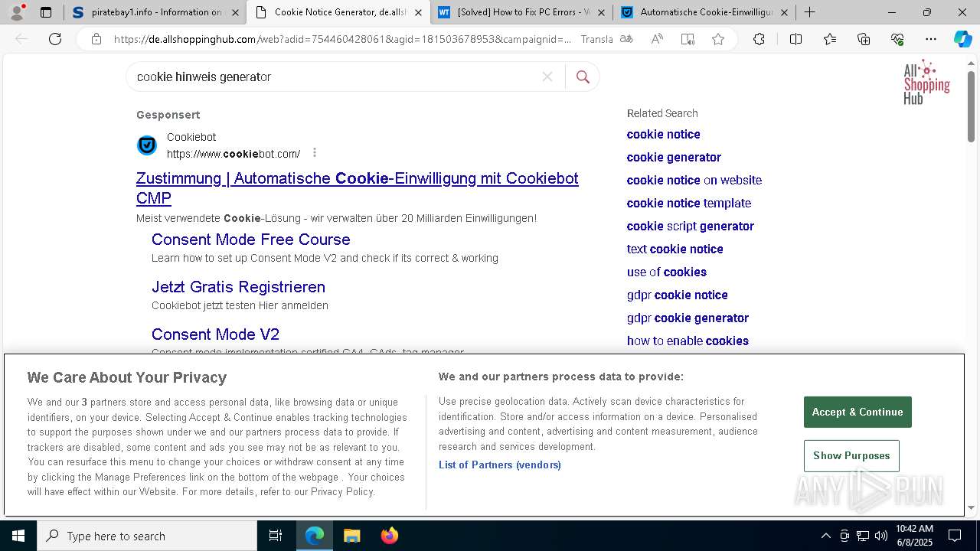The height and width of the screenshot is (551, 980).
Task: Select related search gdpr cookie generator
Action: [688, 318]
